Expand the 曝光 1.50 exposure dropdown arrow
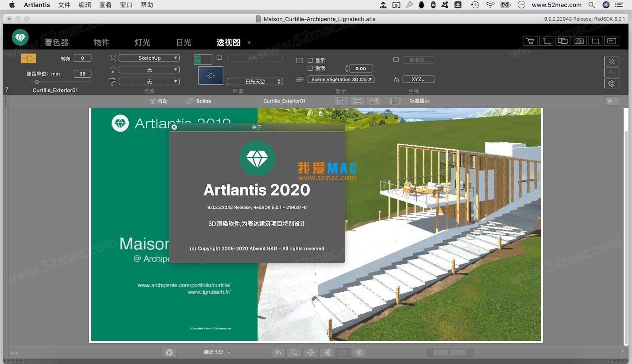This screenshot has height=364, width=632. point(229,353)
